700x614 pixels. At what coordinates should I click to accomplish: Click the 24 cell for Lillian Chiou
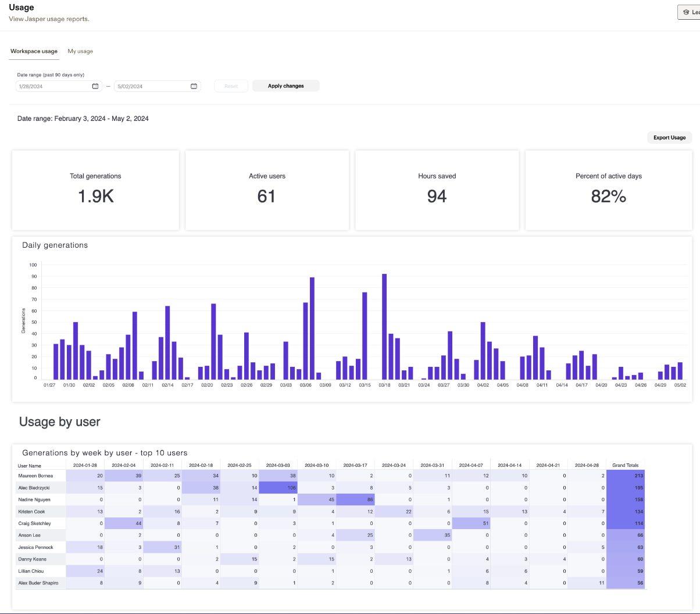(85, 571)
